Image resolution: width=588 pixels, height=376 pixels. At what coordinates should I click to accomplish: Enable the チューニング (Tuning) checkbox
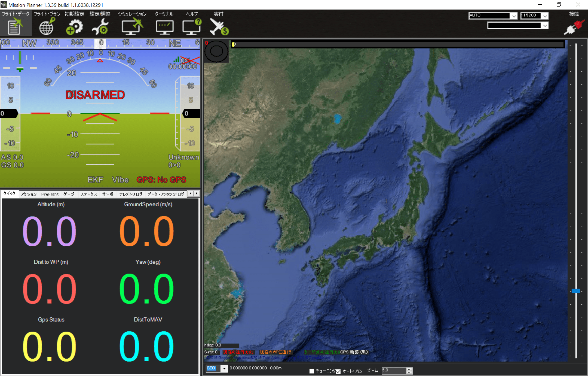tap(311, 371)
